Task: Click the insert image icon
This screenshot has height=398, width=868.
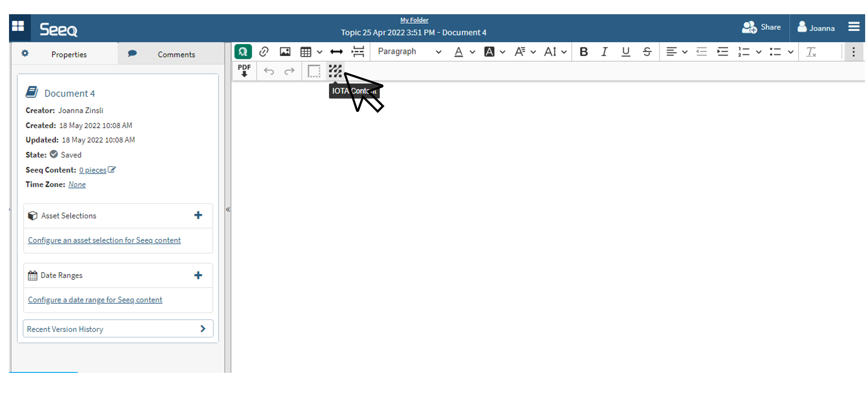Action: (285, 52)
